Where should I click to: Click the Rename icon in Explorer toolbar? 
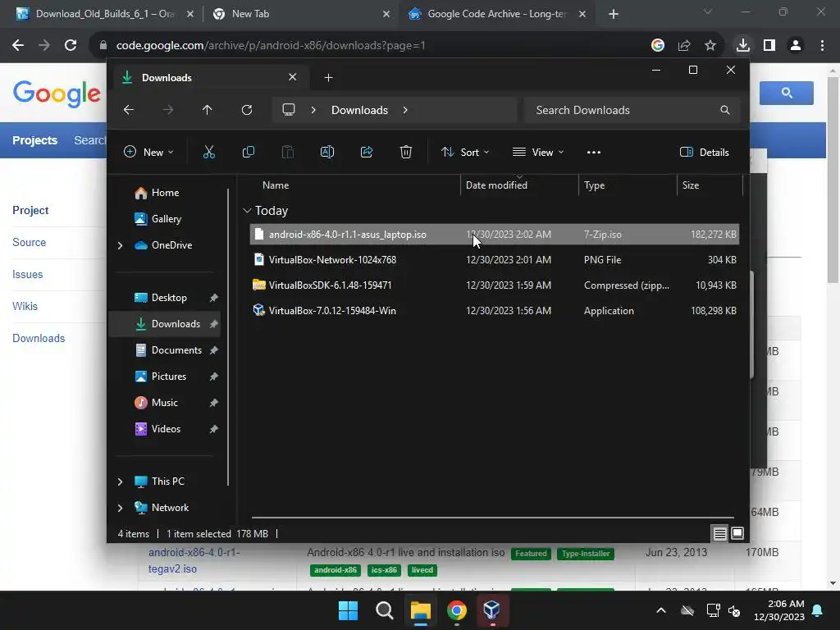point(326,152)
